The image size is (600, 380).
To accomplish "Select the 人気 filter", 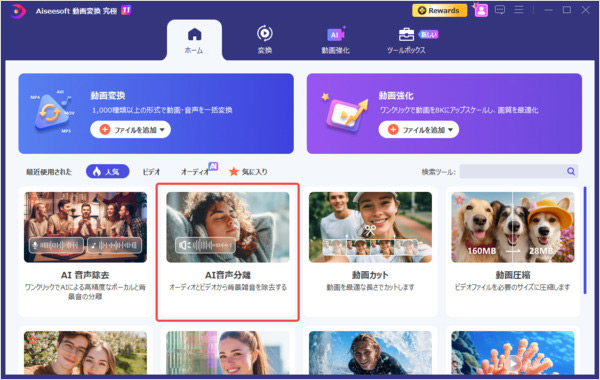I will (x=107, y=171).
